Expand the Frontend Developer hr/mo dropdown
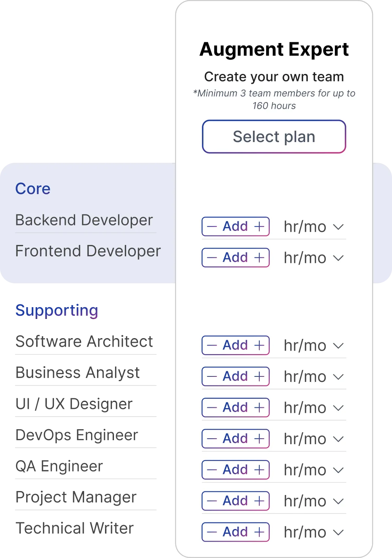The image size is (392, 558). [338, 258]
